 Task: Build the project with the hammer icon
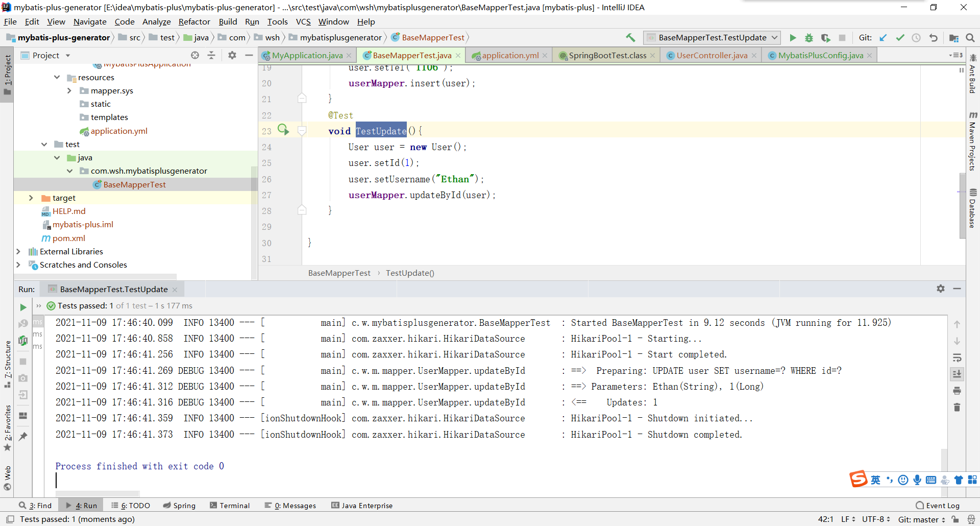tap(630, 38)
